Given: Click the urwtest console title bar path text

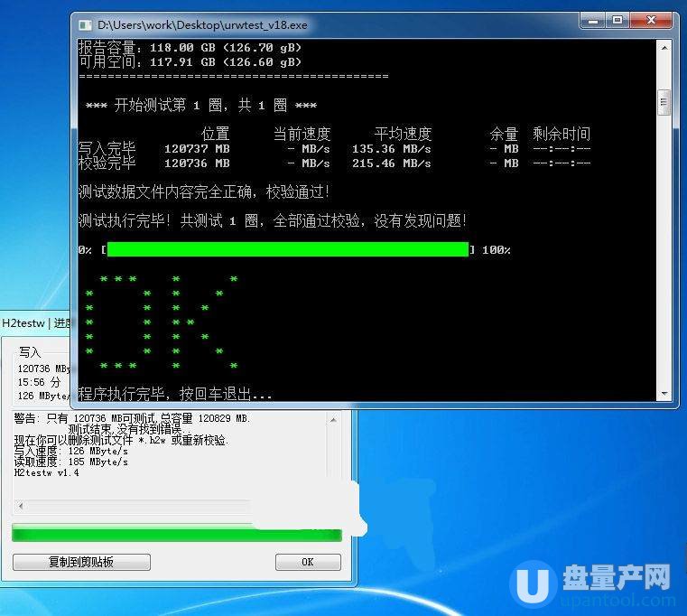Looking at the screenshot, I should pos(203,25).
